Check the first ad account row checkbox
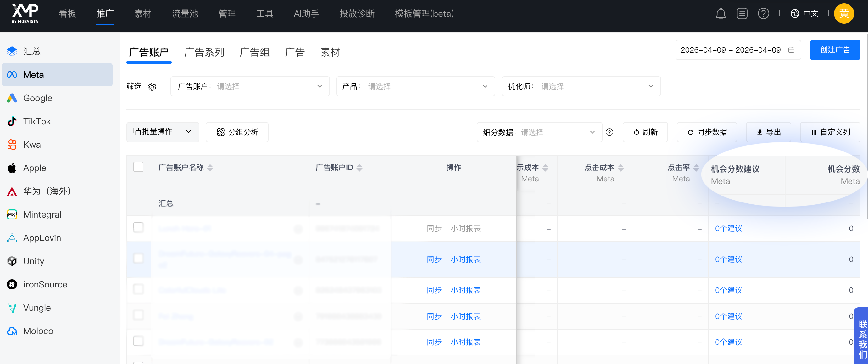 click(x=138, y=227)
